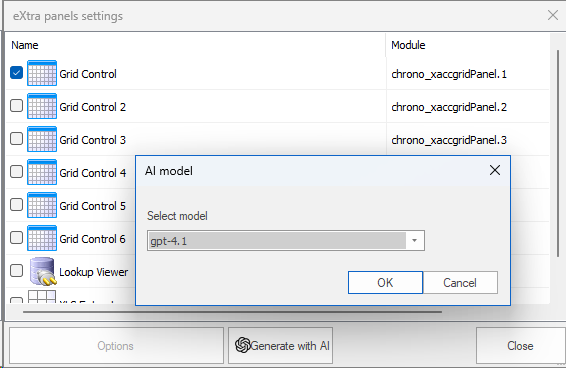Uncheck the Grid Control checkbox
Image resolution: width=566 pixels, height=368 pixels.
[17, 73]
